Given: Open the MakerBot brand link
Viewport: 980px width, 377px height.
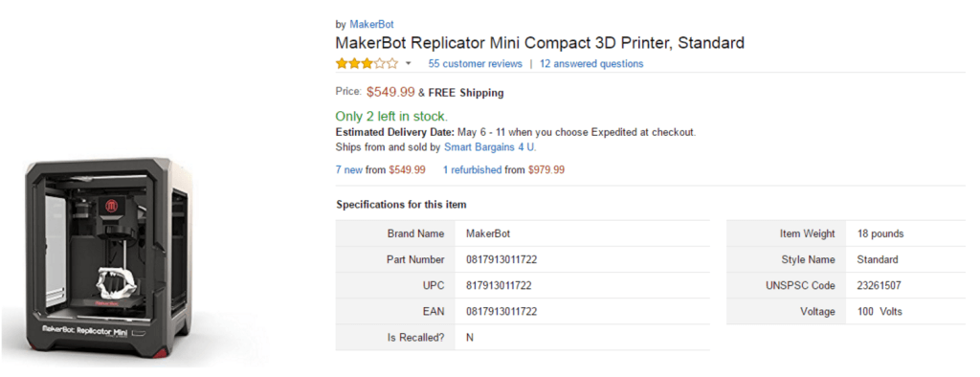Looking at the screenshot, I should coord(371,25).
